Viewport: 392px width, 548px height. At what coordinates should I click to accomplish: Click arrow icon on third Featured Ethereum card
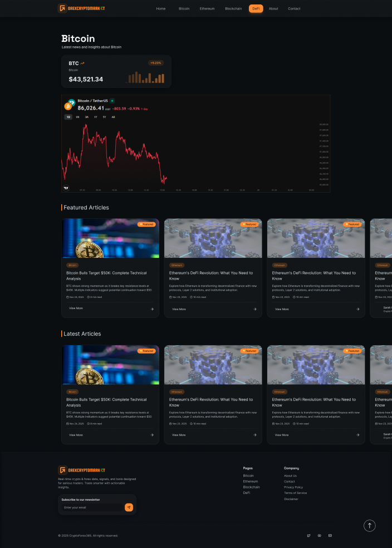[358, 309]
